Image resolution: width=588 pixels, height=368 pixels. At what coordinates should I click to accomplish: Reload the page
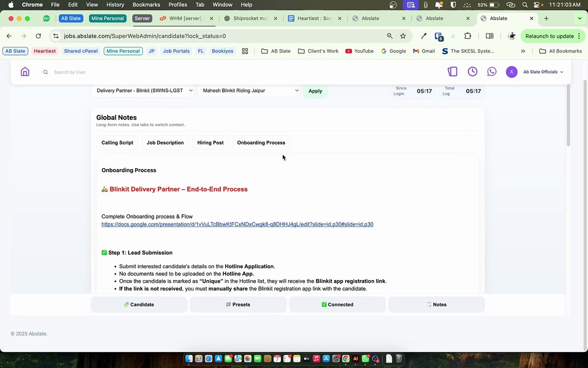click(x=38, y=36)
